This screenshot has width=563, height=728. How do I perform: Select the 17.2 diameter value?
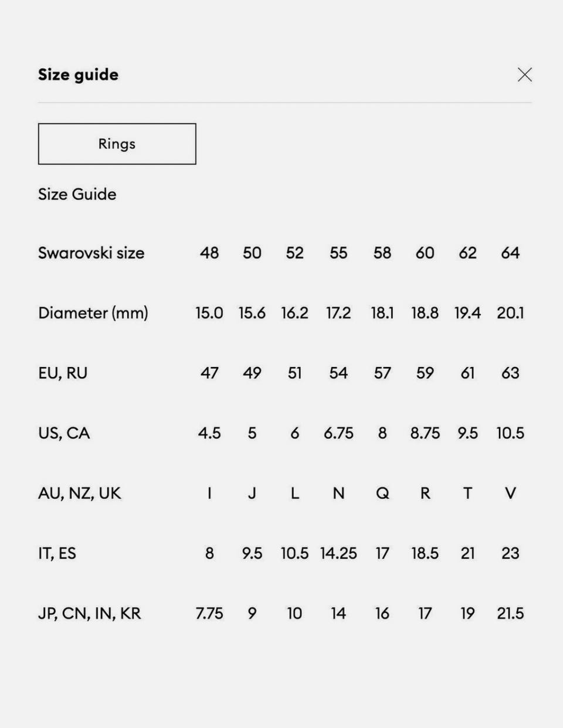338,313
